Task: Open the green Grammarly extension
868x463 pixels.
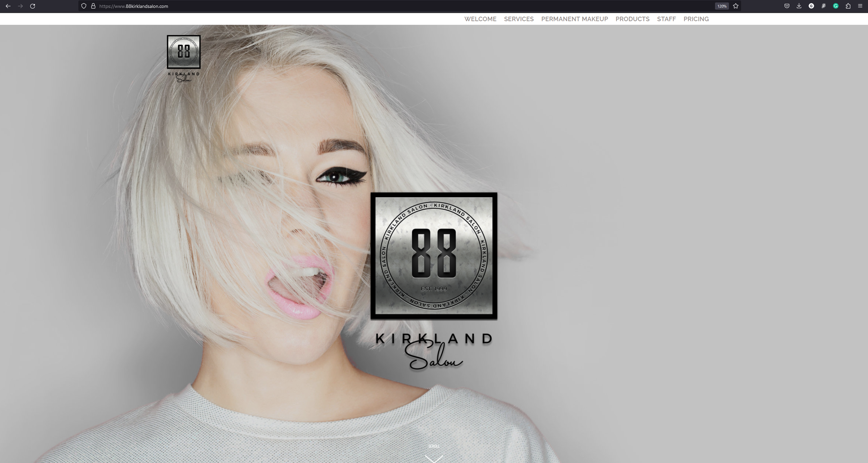Action: pyautogui.click(x=836, y=6)
